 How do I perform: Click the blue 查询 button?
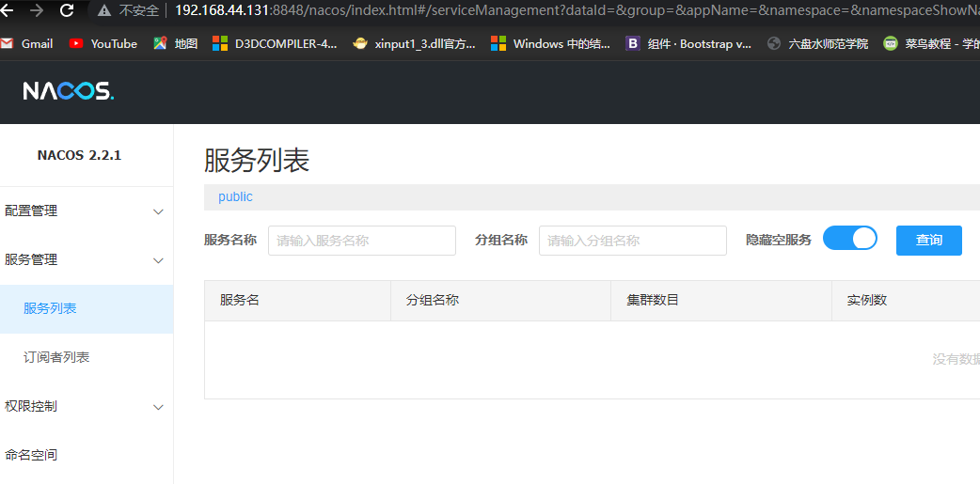tap(929, 241)
